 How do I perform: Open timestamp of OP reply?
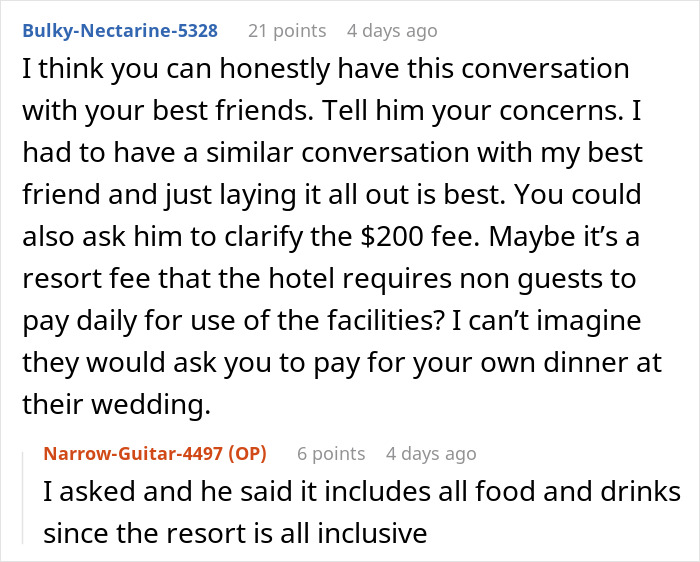click(x=431, y=454)
